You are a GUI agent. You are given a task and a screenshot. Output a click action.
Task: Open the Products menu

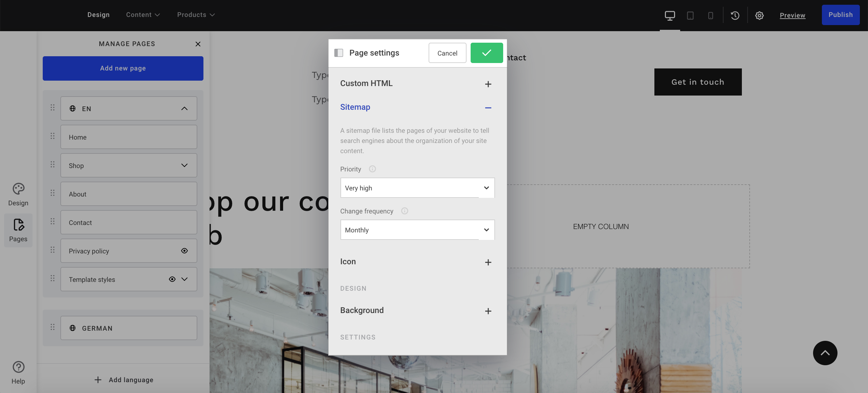(195, 15)
